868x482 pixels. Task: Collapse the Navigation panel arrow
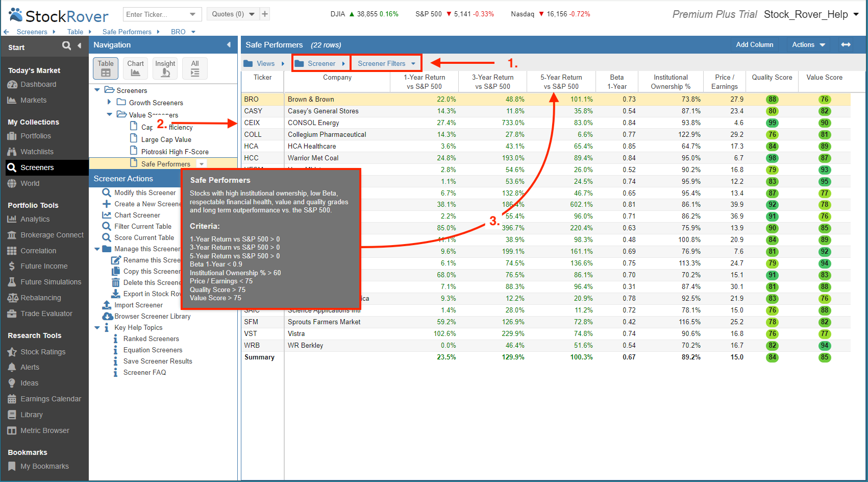pos(229,45)
